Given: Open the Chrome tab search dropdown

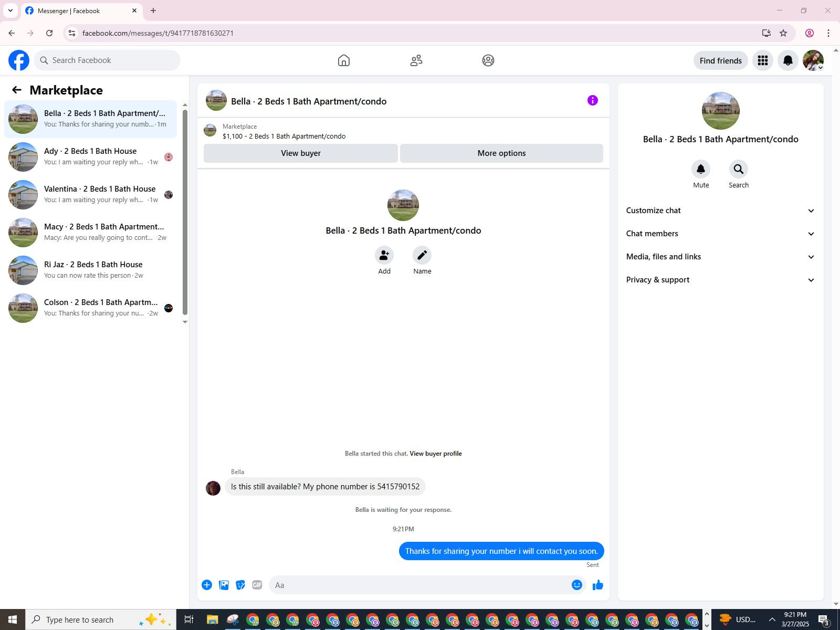Looking at the screenshot, I should coord(10,10).
